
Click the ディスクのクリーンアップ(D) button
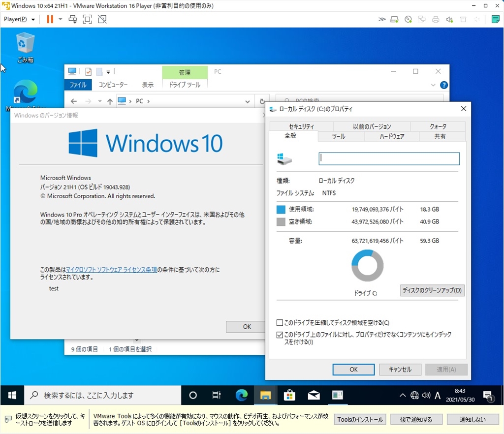432,290
